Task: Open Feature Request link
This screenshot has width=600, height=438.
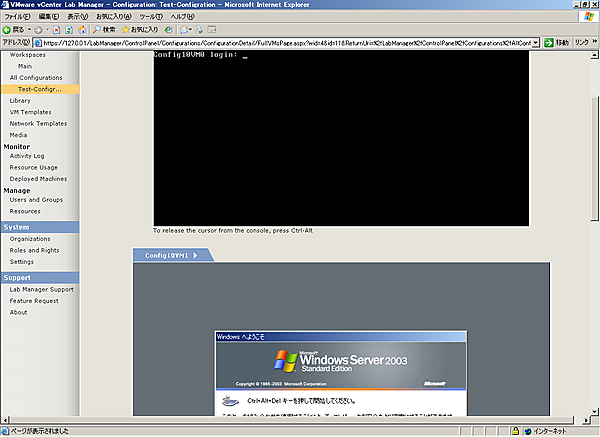Action: coord(34,301)
